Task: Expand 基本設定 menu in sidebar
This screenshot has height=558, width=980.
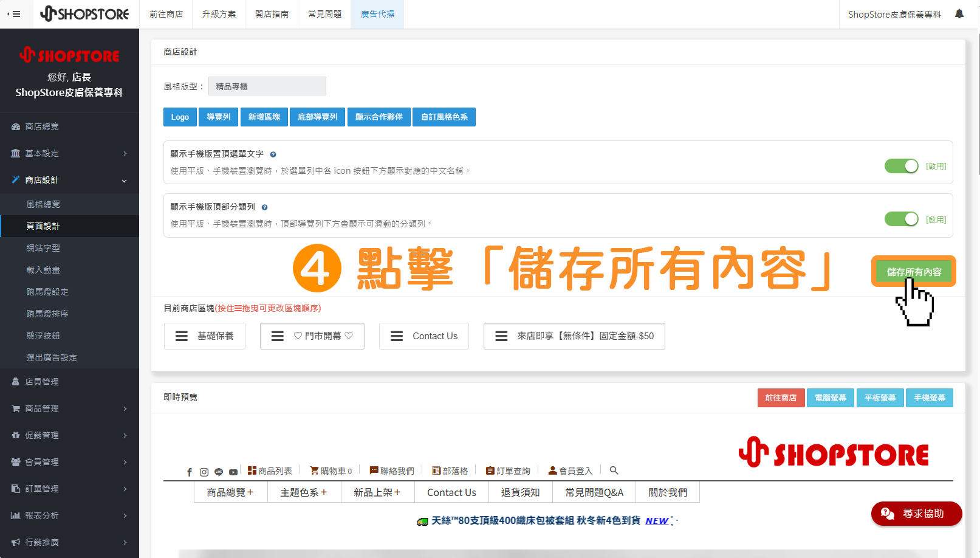Action: [x=69, y=153]
